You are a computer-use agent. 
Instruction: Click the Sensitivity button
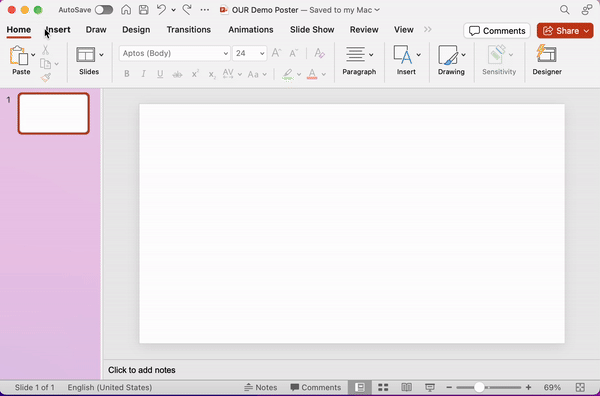click(x=499, y=60)
